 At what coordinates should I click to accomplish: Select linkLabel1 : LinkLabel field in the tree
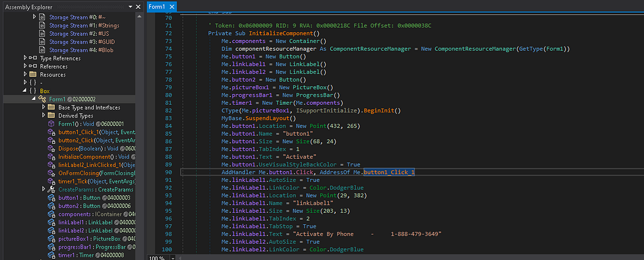click(x=91, y=222)
